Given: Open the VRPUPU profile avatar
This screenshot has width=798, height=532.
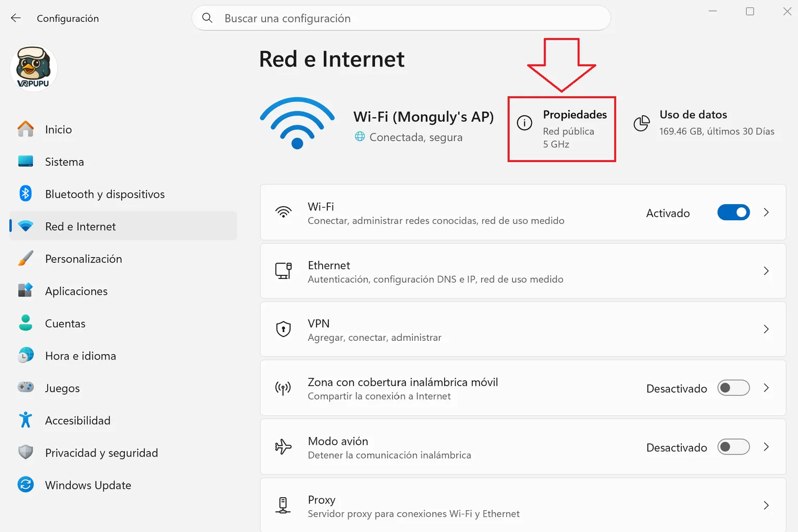Looking at the screenshot, I should click(x=34, y=68).
